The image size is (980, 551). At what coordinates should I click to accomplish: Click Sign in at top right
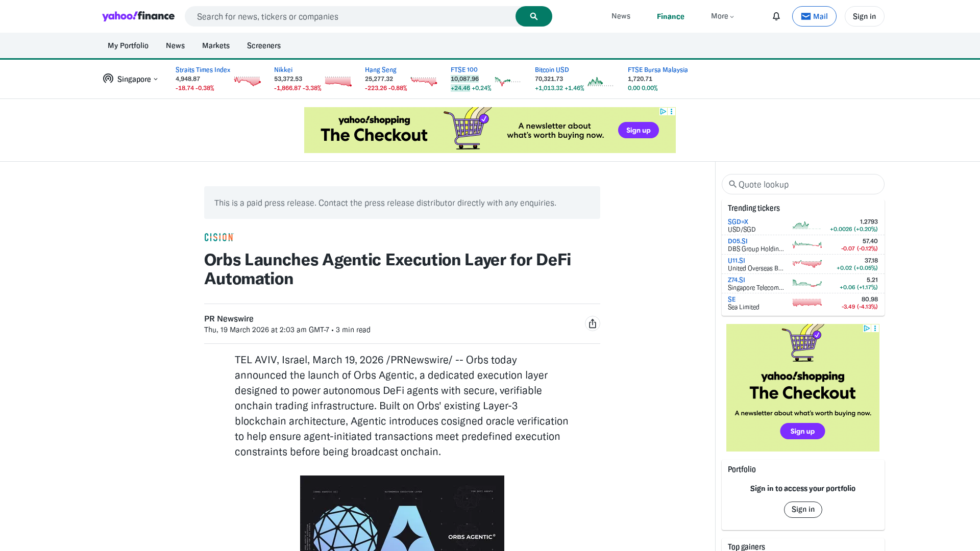click(x=864, y=16)
